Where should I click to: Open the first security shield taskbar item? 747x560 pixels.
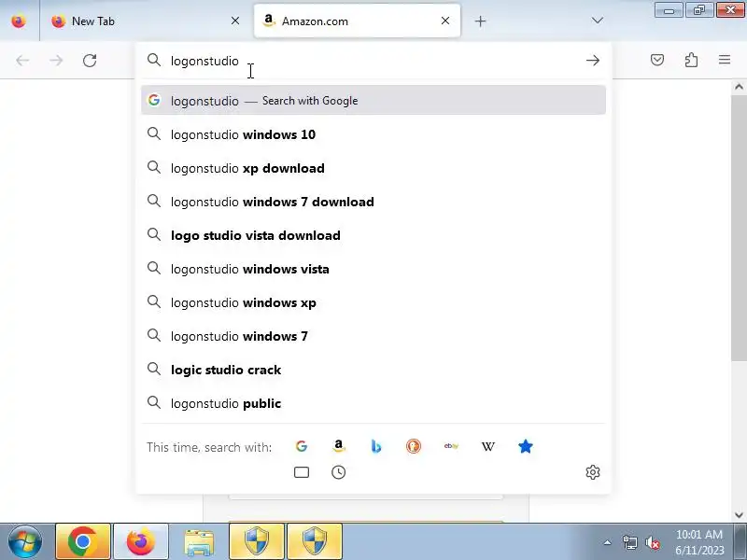[257, 541]
